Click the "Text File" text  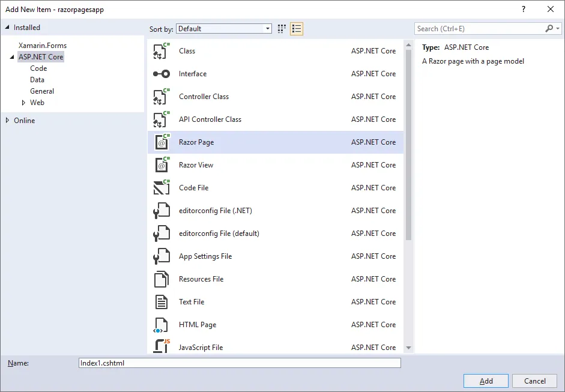click(192, 302)
